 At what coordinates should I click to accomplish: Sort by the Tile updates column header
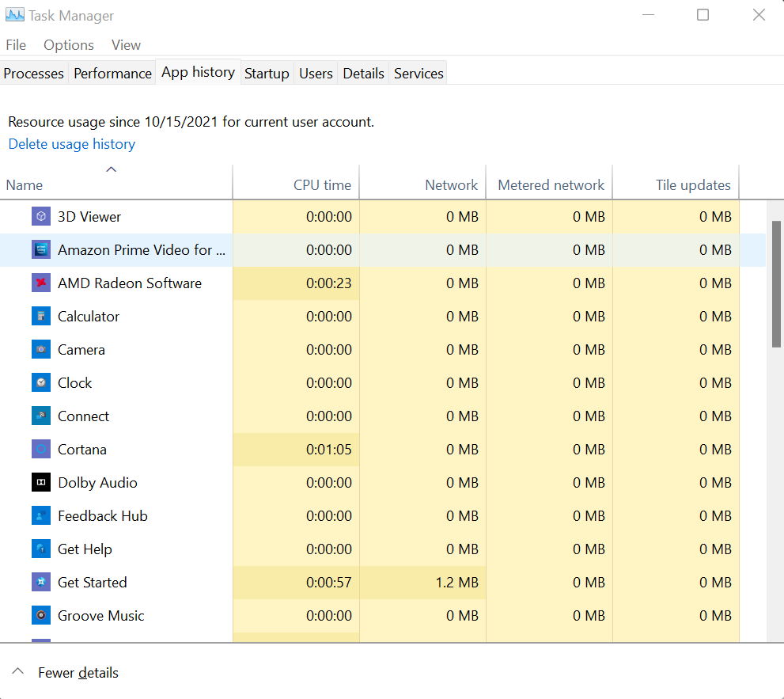(x=676, y=182)
